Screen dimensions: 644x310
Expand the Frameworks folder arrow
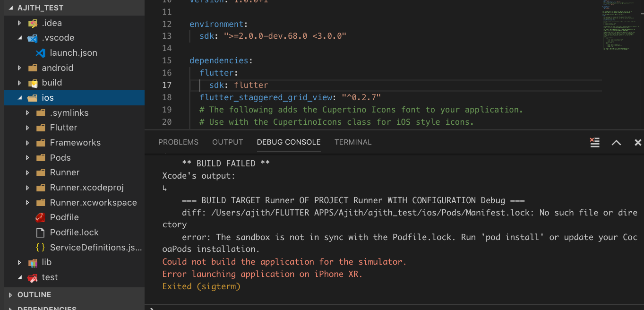[28, 143]
